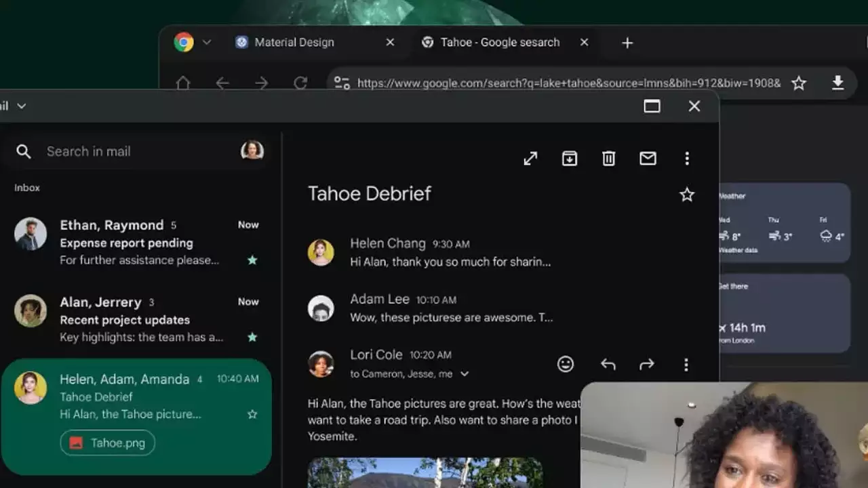
Task: Open the Get there card showing 14h 1m
Action: click(x=784, y=313)
